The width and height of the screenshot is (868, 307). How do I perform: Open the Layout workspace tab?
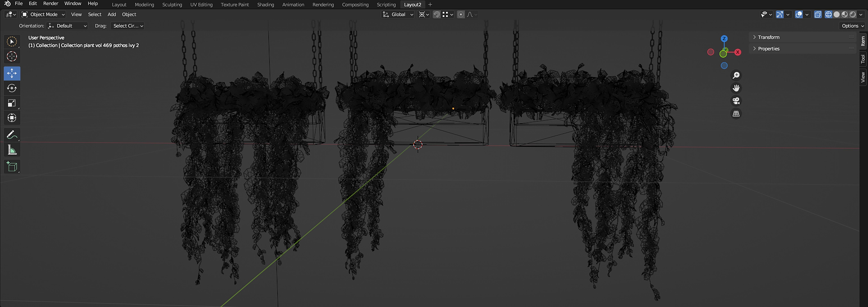pyautogui.click(x=119, y=5)
